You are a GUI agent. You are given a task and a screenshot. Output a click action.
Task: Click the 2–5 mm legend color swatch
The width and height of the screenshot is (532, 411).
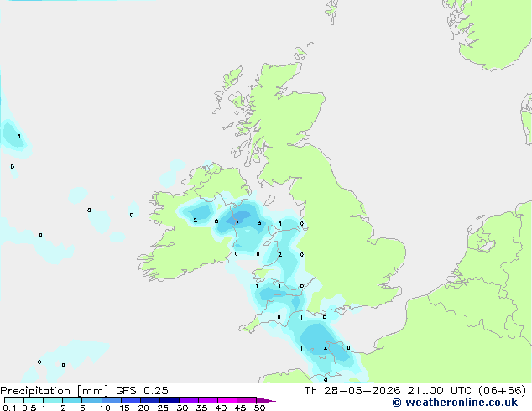point(72,400)
